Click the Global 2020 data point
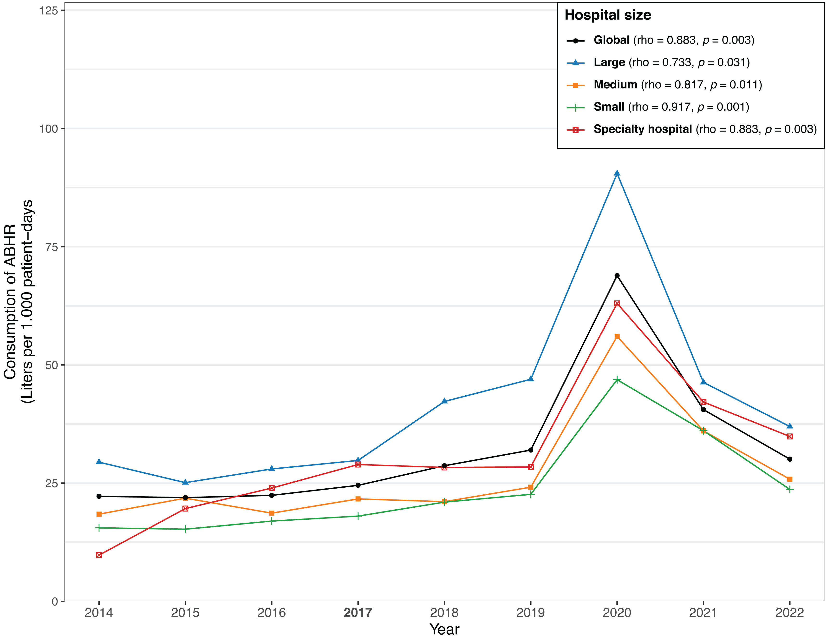 tap(617, 276)
